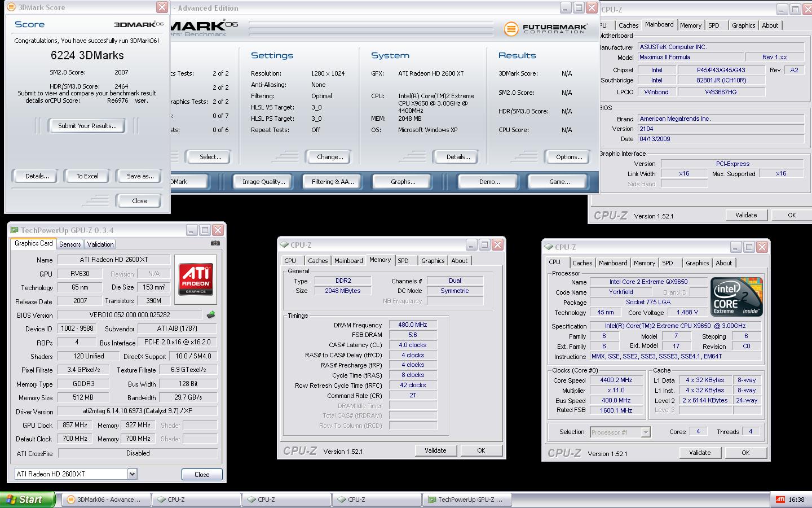Click the BIOS Version field in GPU-Z
This screenshot has width=812, height=508.
pos(130,315)
